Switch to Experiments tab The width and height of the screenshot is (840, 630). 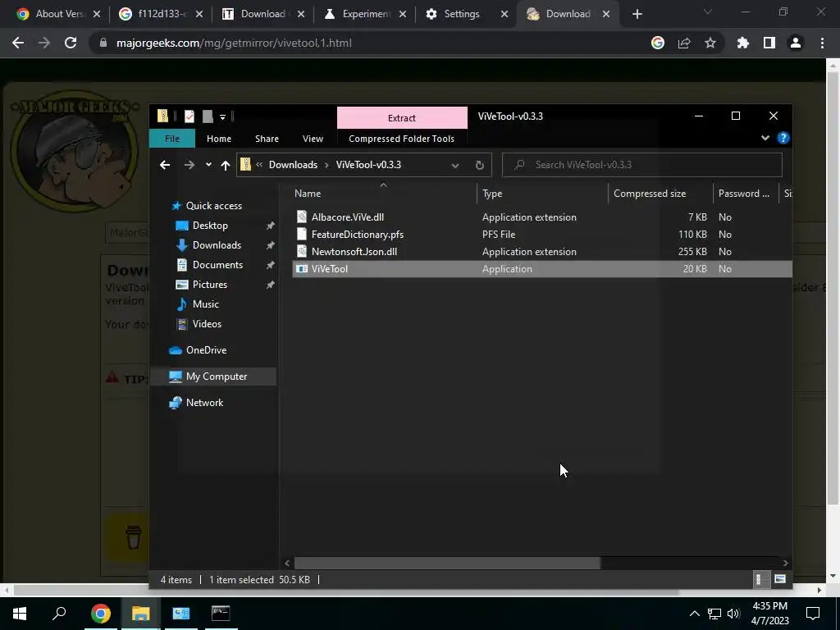coord(365,14)
